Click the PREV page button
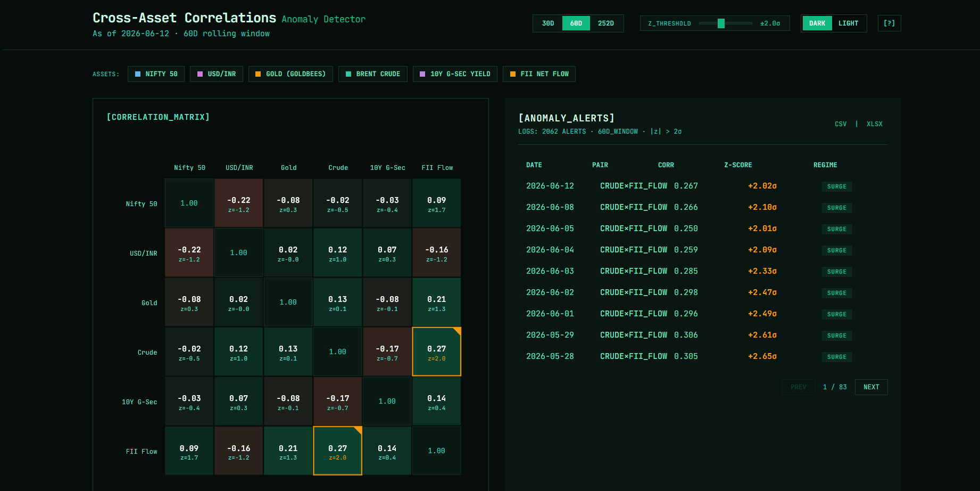 798,387
